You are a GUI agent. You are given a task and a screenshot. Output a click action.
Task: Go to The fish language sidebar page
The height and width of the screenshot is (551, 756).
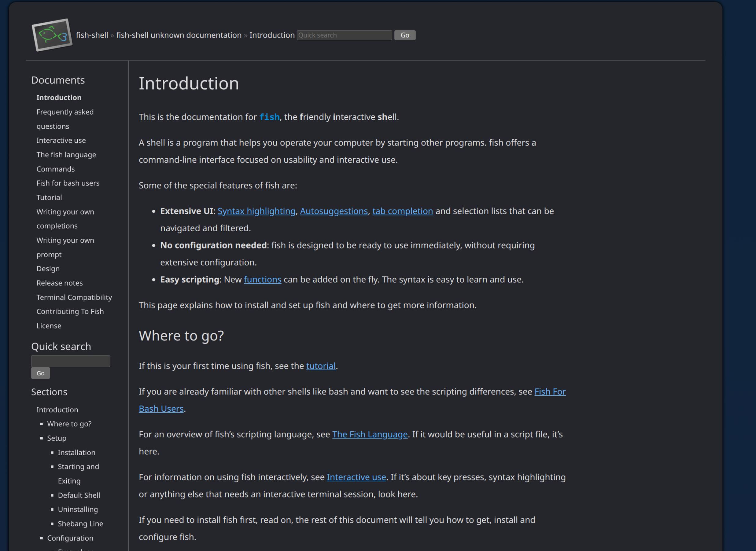(x=66, y=155)
